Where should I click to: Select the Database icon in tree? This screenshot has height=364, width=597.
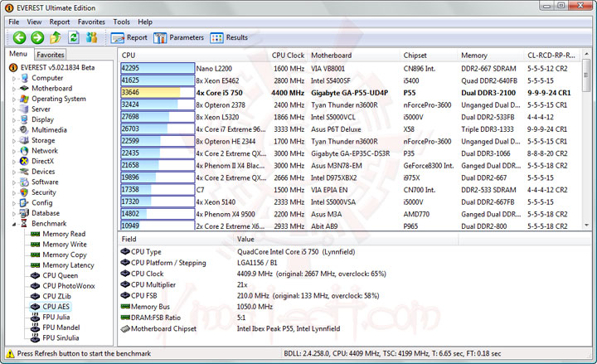coord(25,213)
